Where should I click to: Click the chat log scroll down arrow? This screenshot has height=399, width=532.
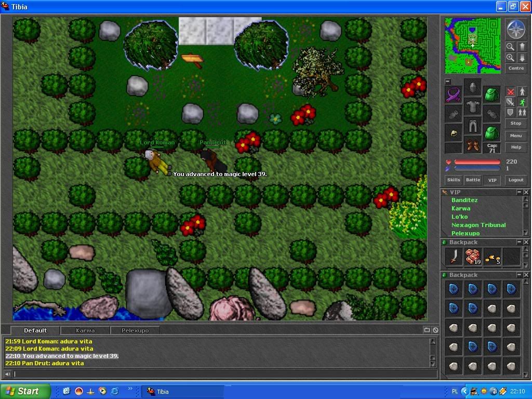tap(433, 364)
